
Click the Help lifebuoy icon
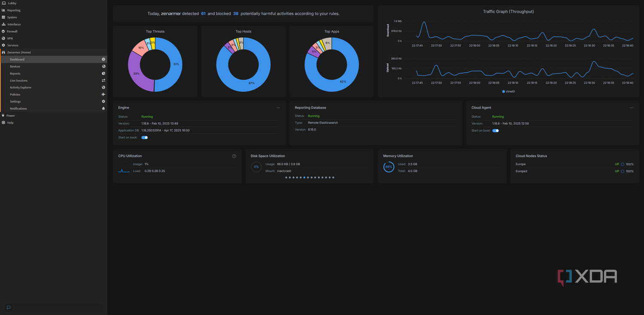pos(3,122)
